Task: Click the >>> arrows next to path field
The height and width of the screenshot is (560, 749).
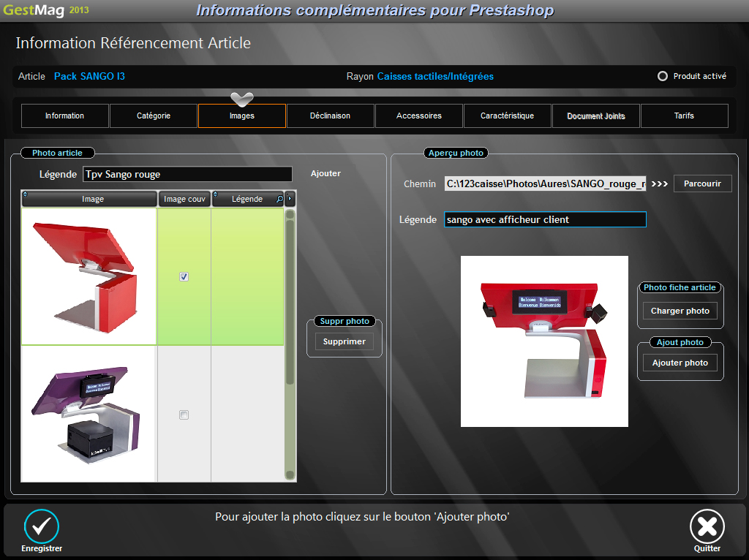Action: [660, 183]
